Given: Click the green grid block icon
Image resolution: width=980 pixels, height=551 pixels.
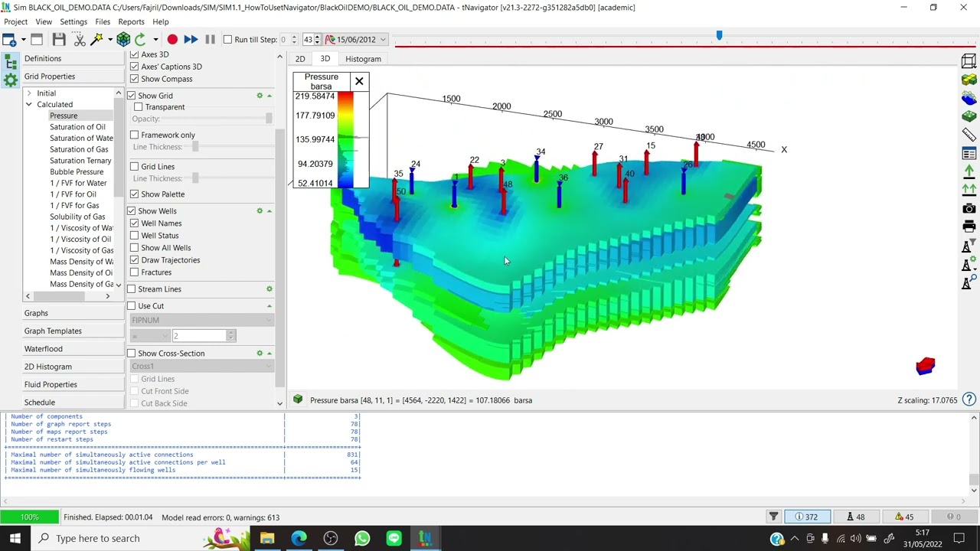Looking at the screenshot, I should click(969, 117).
